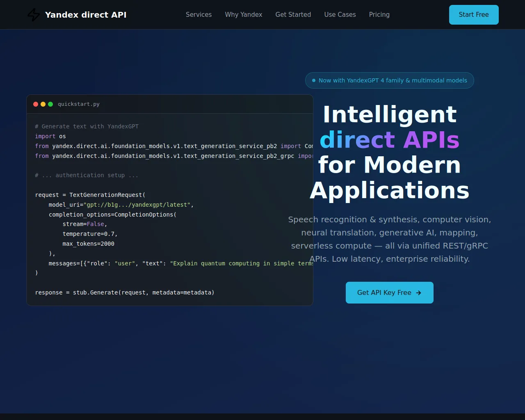Open the Pricing nav link
Image resolution: width=525 pixels, height=420 pixels.
click(x=379, y=14)
